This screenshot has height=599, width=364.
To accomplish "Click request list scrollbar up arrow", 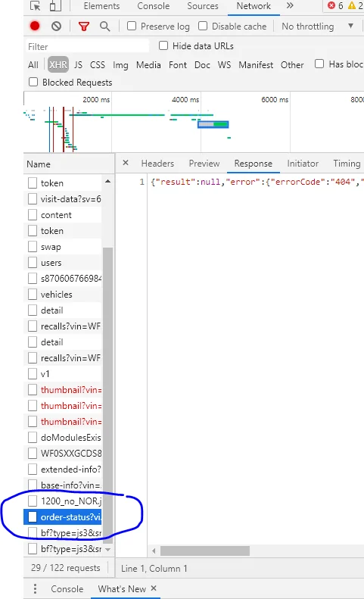I will 107,182.
